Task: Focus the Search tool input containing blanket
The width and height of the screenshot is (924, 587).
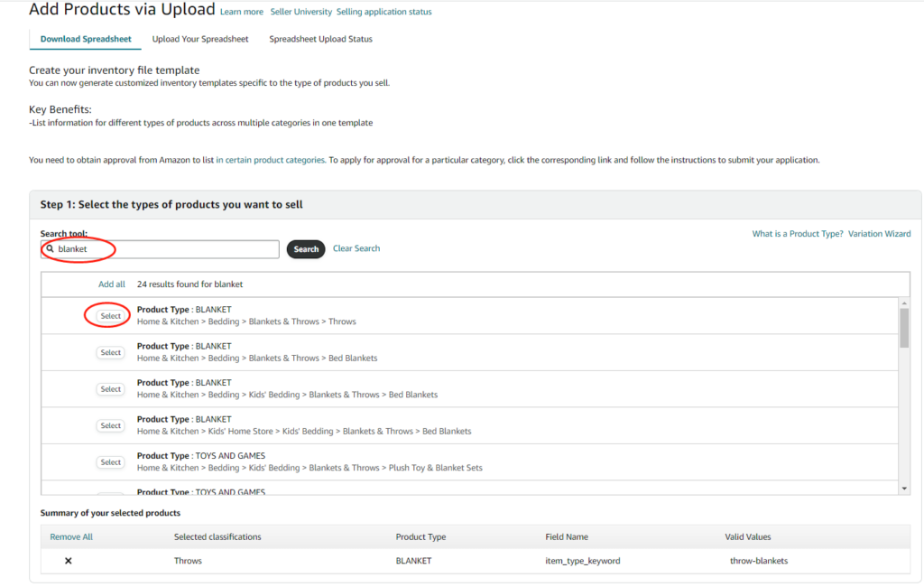Action: (161, 249)
